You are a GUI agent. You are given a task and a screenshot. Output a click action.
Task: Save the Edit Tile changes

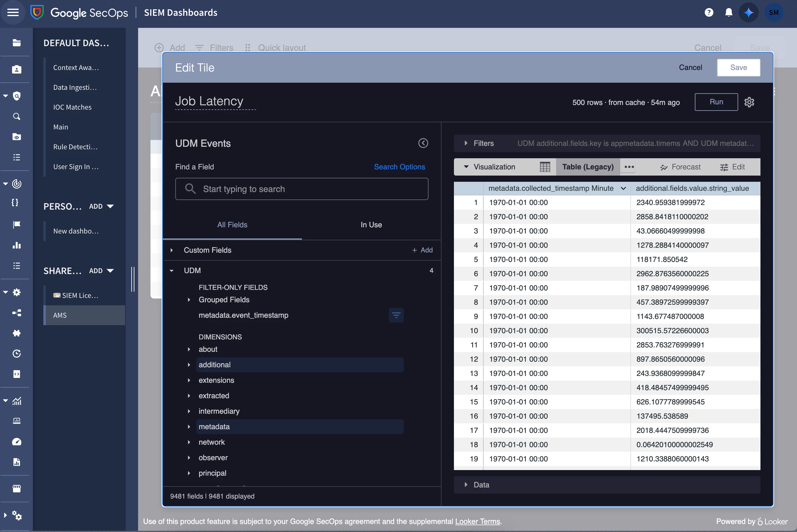click(x=738, y=68)
